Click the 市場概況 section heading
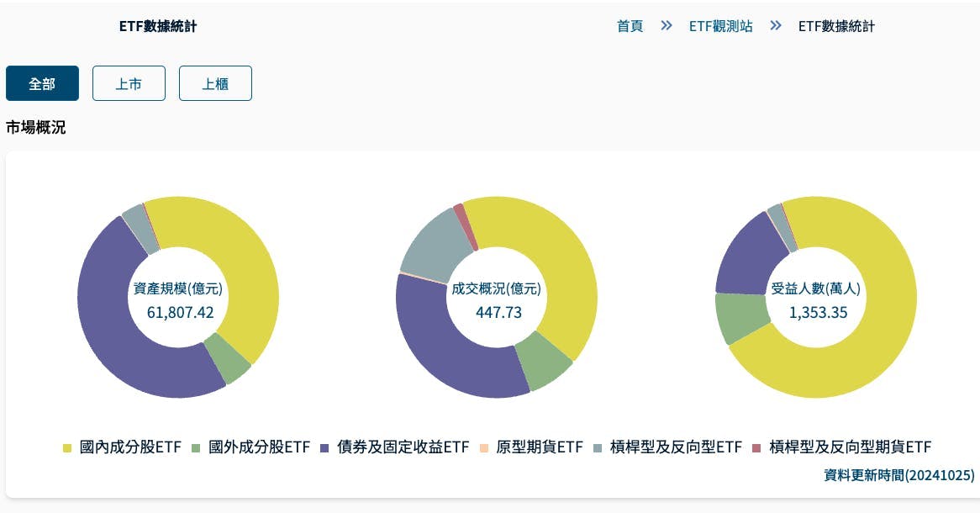The height and width of the screenshot is (513, 980). click(x=36, y=128)
